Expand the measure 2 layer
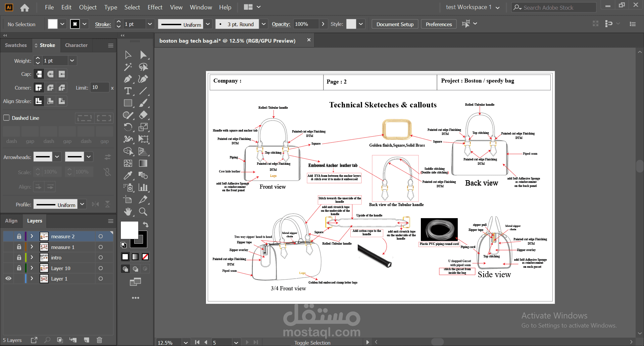 click(x=32, y=236)
